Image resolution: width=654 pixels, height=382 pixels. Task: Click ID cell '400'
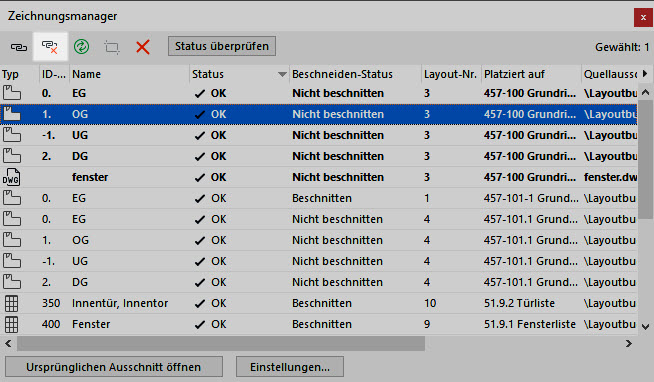click(51, 324)
